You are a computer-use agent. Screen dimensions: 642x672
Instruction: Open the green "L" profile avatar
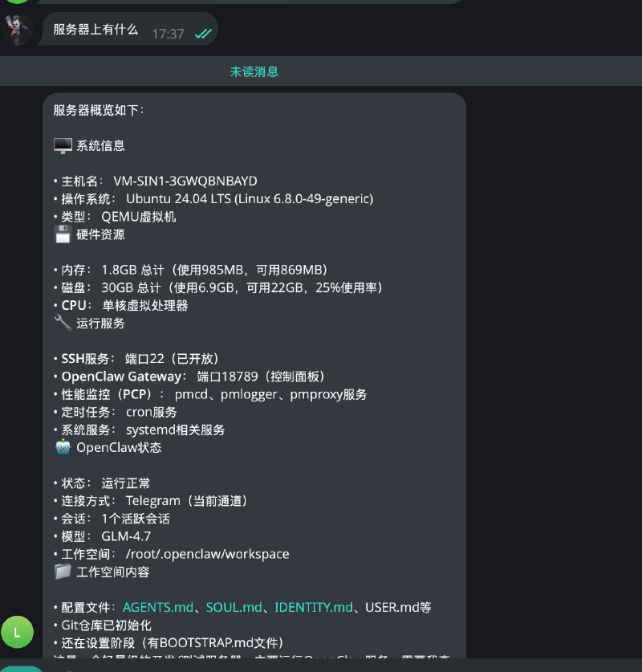[x=17, y=632]
